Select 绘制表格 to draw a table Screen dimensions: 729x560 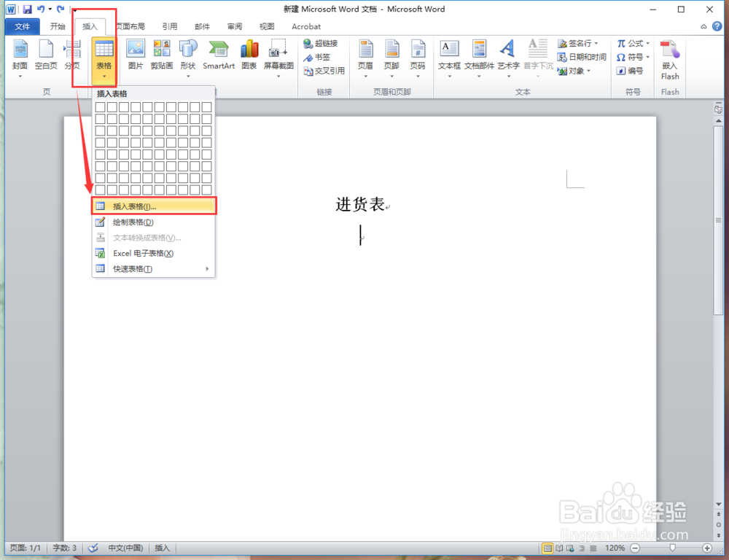click(x=133, y=222)
